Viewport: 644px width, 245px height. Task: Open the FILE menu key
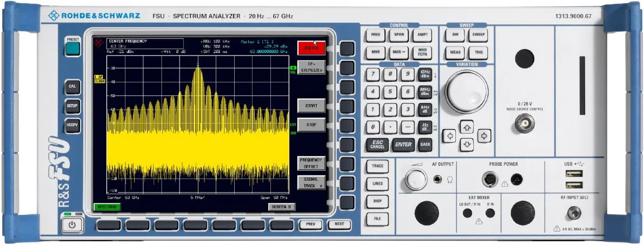click(x=377, y=219)
